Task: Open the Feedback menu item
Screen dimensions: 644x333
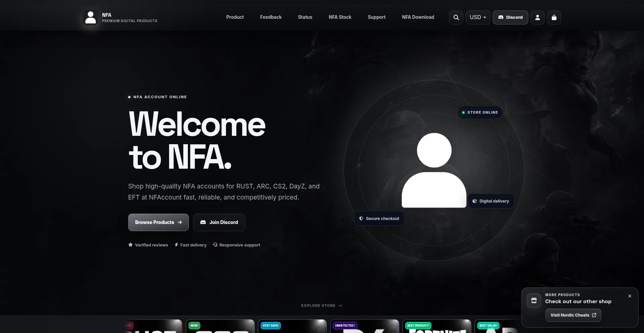Action: pyautogui.click(x=271, y=17)
